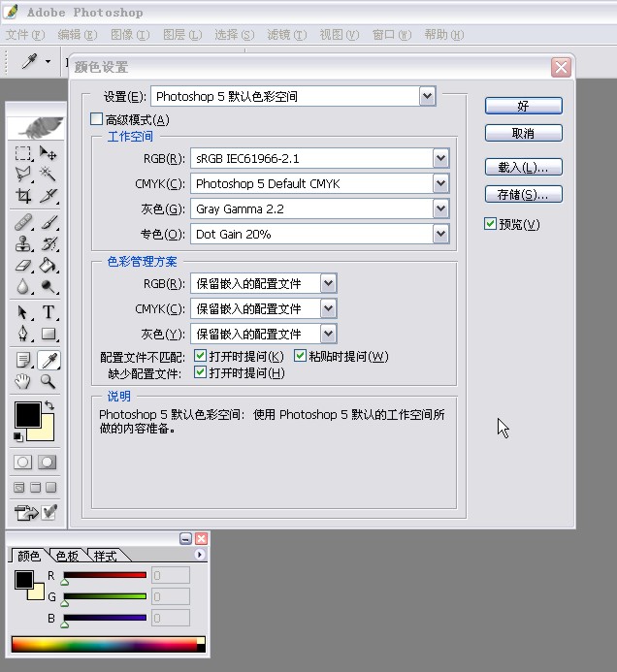Open the working space CMYK dropdown
This screenshot has height=672, width=617.
(x=440, y=184)
